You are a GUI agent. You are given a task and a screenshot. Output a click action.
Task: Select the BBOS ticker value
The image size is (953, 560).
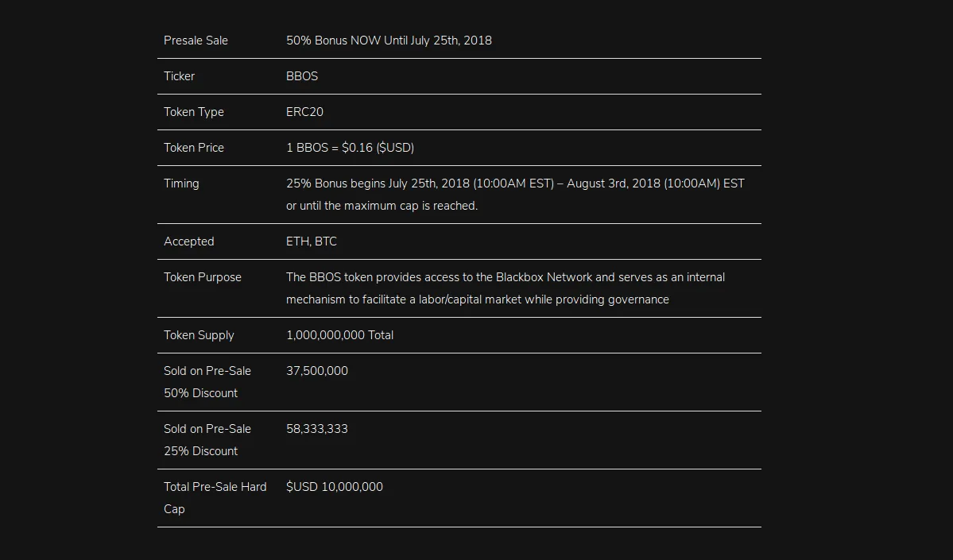pos(302,76)
